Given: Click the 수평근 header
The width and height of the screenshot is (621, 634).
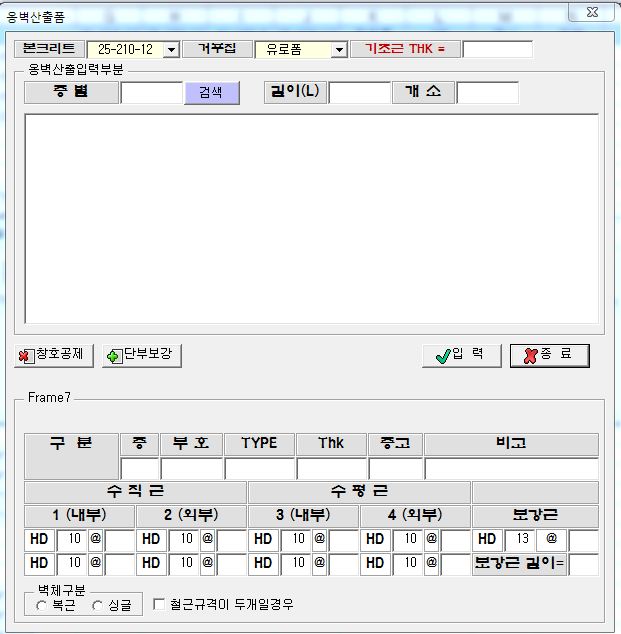Looking at the screenshot, I should tap(359, 492).
